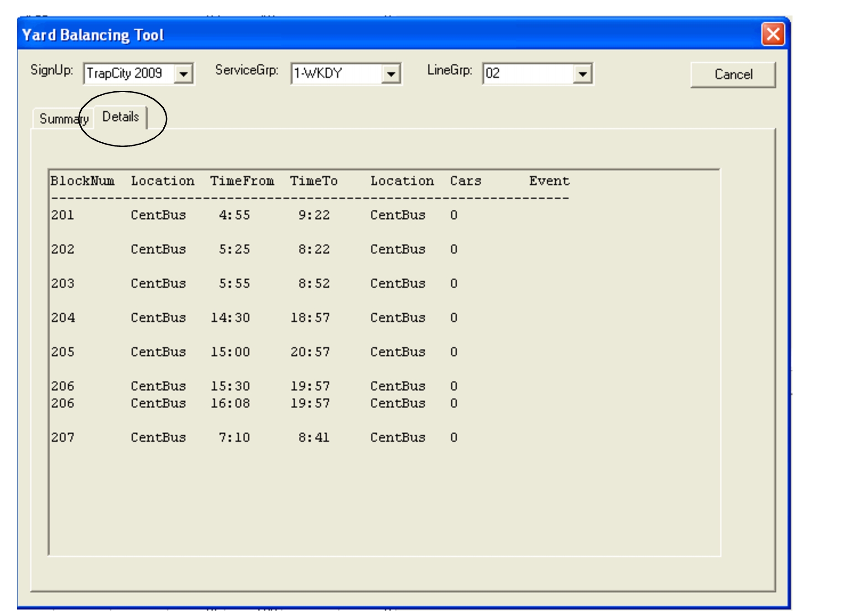Click the BlockNum column header
Viewport: 855px width, 616px height.
click(x=83, y=180)
